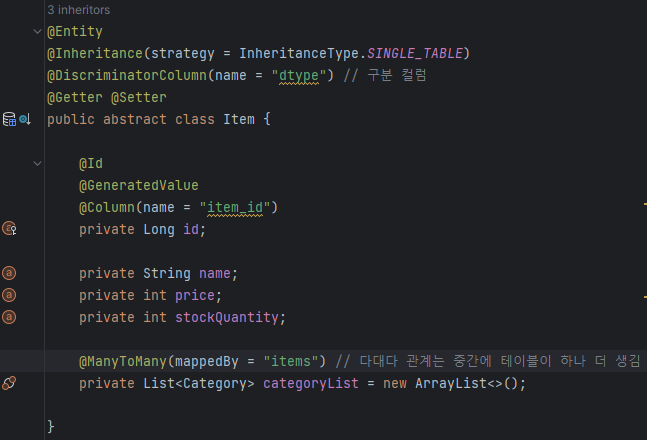
Task: Click the InheritanceType class reference
Action: pyautogui.click(x=299, y=53)
